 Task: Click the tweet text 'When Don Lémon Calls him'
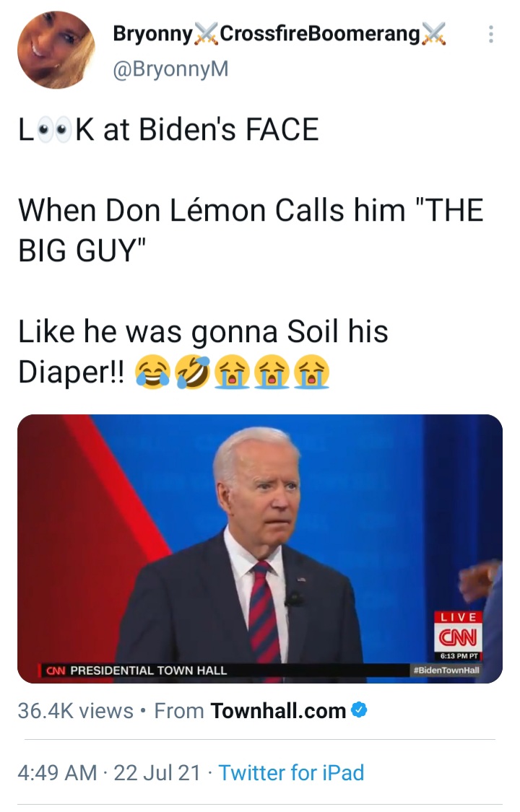point(212,210)
